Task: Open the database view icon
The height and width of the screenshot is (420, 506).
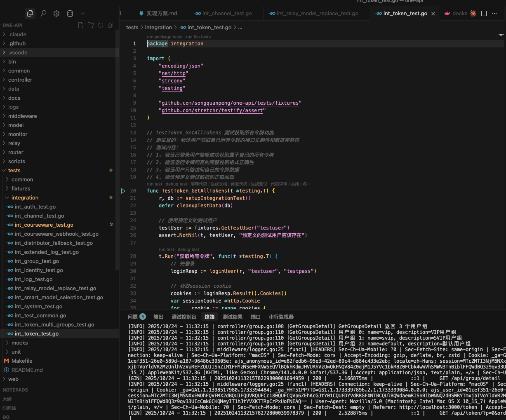Action: click(70, 14)
